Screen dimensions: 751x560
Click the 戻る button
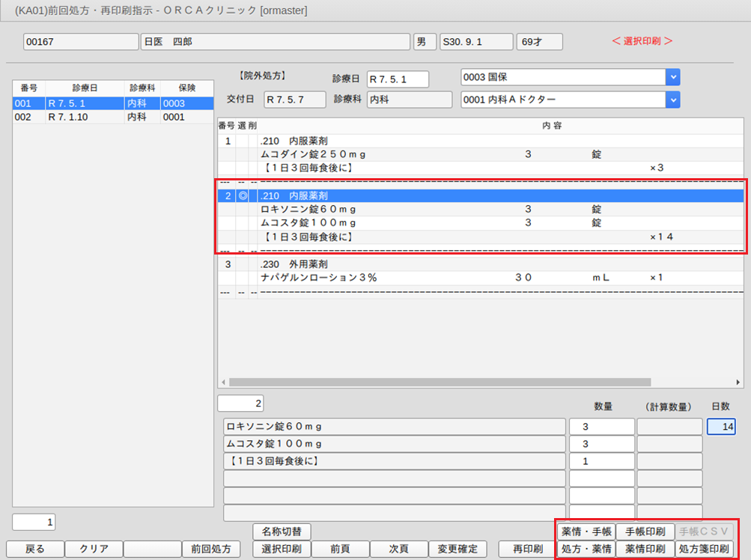click(x=34, y=549)
